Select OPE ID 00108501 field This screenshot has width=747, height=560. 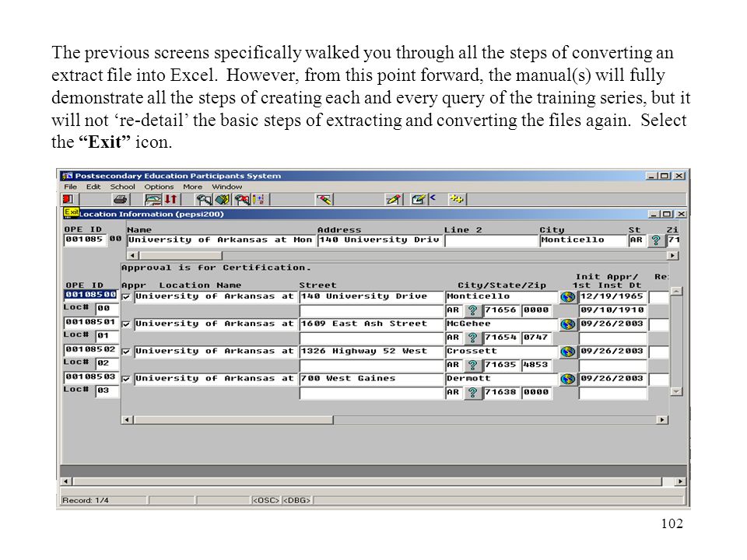(90, 322)
